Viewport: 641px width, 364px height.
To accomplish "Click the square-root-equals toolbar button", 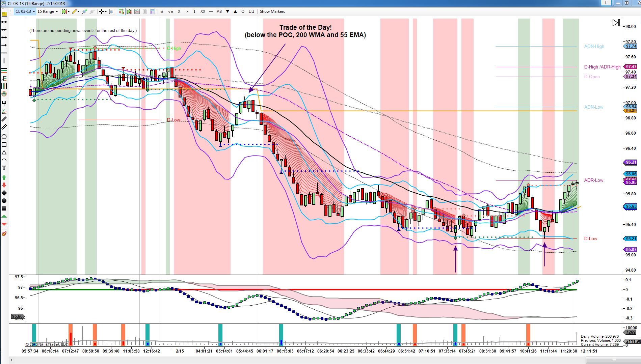I will point(170,11).
